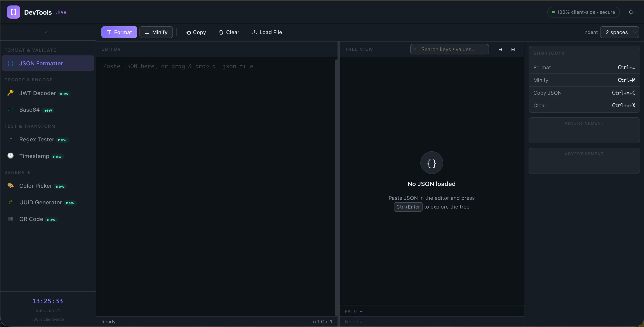Viewport: 644px width, 327px height.
Task: Click the search magnifier icon in tree view
Action: point(415,49)
